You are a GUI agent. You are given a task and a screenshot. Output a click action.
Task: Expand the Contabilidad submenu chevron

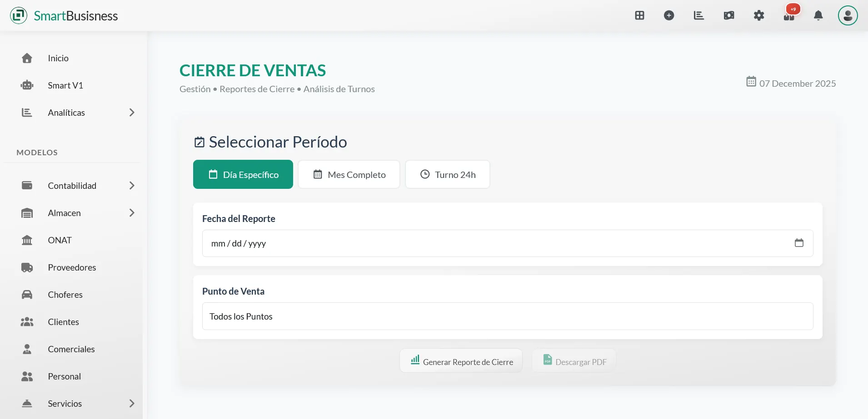[x=132, y=185]
